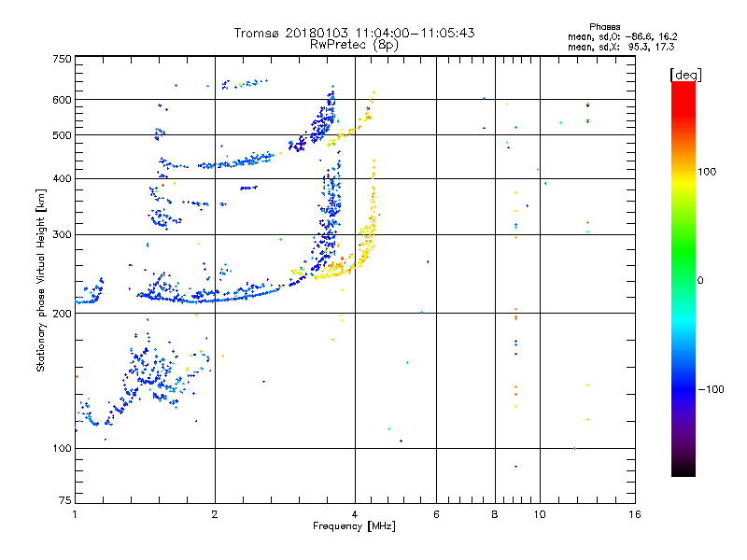Click the 'Phases' heading text
Image resolution: width=747 pixels, height=560 pixels.
pyautogui.click(x=604, y=27)
